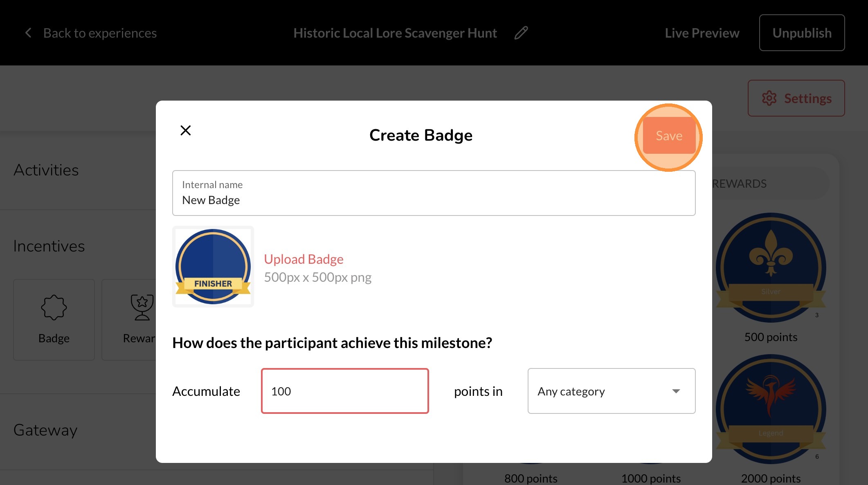This screenshot has height=485, width=868.
Task: Select the Reward trophy icon
Action: 142,307
